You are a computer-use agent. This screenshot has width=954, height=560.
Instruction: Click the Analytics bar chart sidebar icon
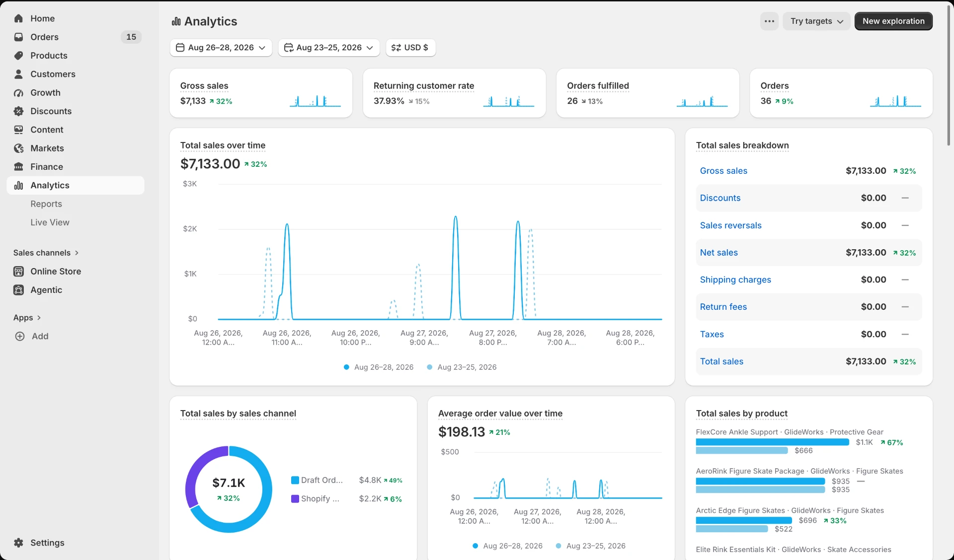pyautogui.click(x=18, y=185)
